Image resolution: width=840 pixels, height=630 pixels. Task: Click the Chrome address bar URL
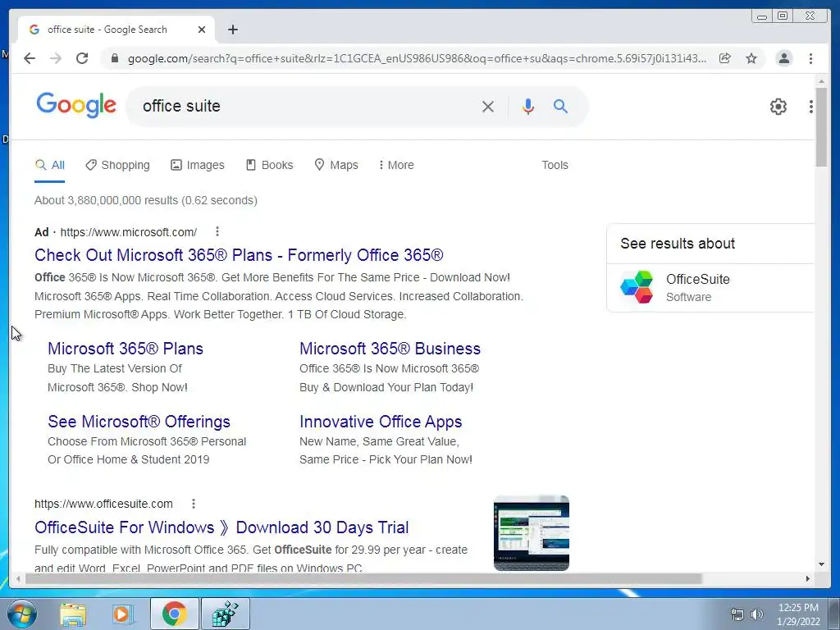click(x=417, y=58)
